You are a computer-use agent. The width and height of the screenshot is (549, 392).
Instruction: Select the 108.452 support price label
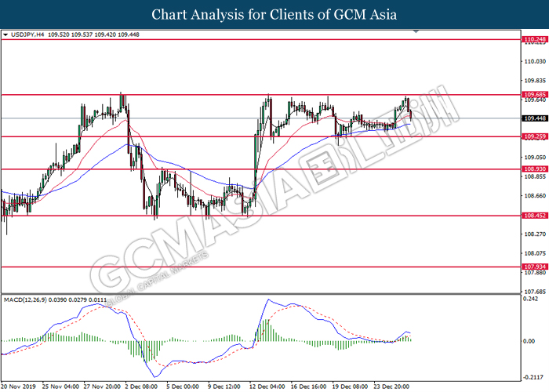click(x=535, y=216)
